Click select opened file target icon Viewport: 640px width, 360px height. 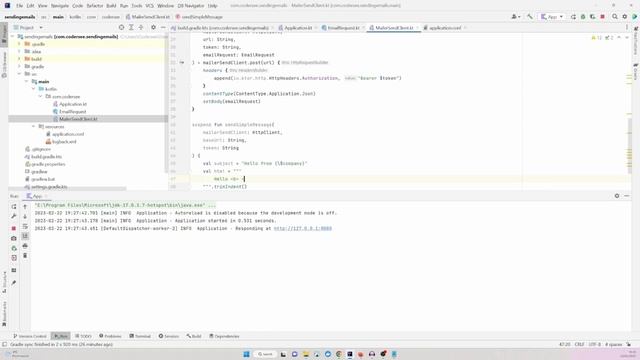click(x=121, y=27)
